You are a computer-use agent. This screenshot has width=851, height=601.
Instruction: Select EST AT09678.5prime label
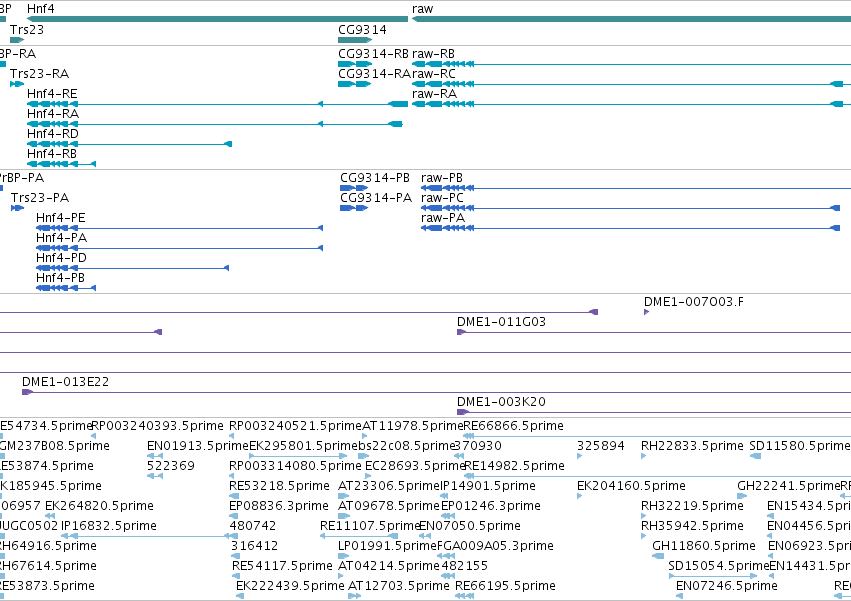pyautogui.click(x=389, y=506)
